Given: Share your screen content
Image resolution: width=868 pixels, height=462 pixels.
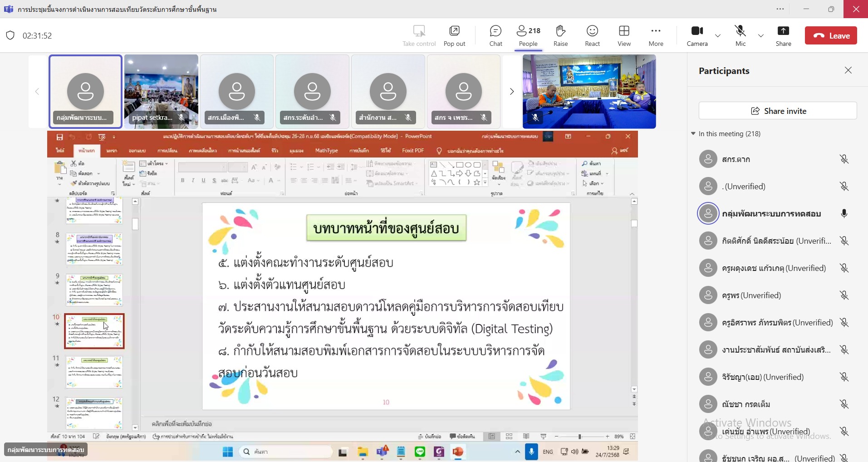Looking at the screenshot, I should [x=783, y=36].
